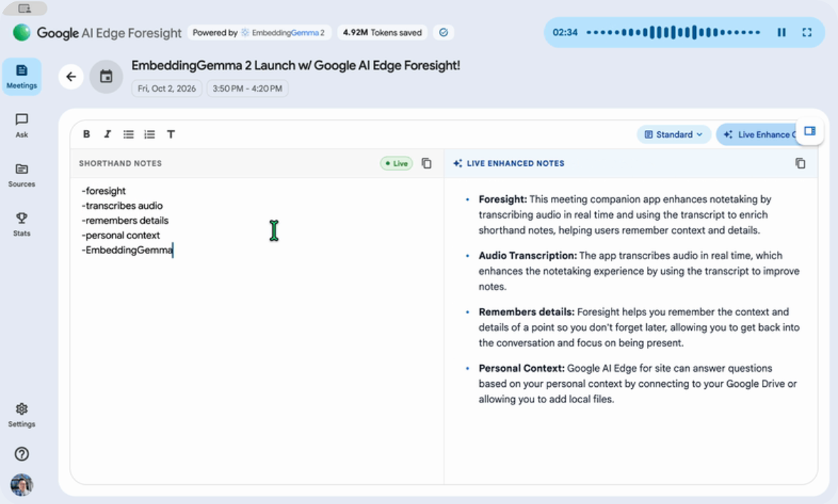
Task: Click the '-foresight' shorthand note line
Action: 104,191
